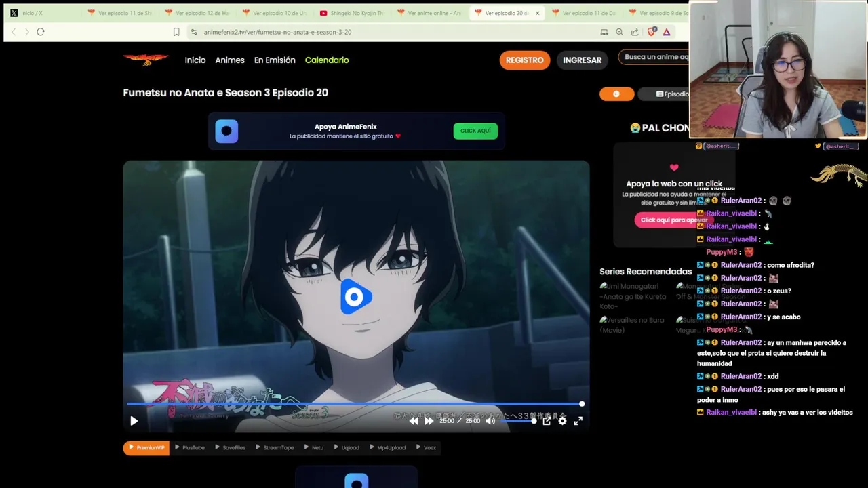Viewport: 868px width, 488px height.
Task: Switch to the Inicio / X tab
Action: point(42,13)
